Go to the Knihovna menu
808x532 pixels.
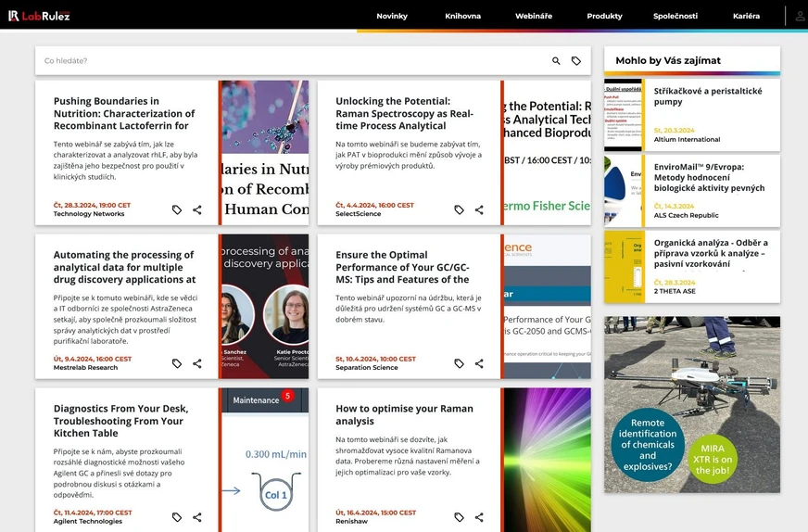[x=462, y=16]
